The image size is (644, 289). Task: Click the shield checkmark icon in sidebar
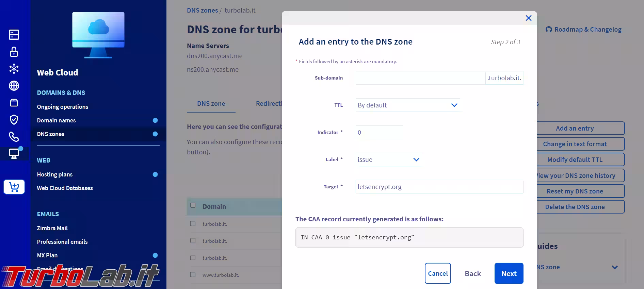(14, 120)
